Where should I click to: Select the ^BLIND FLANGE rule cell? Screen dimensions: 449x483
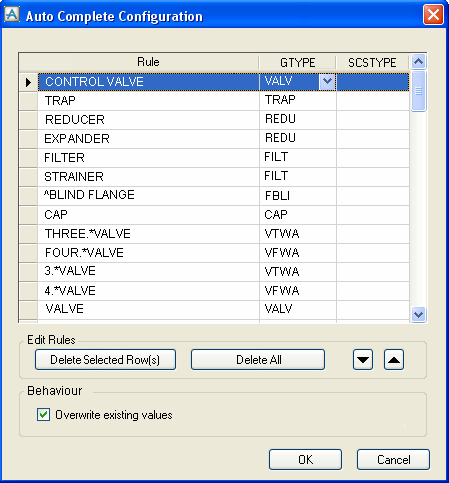tap(149, 196)
